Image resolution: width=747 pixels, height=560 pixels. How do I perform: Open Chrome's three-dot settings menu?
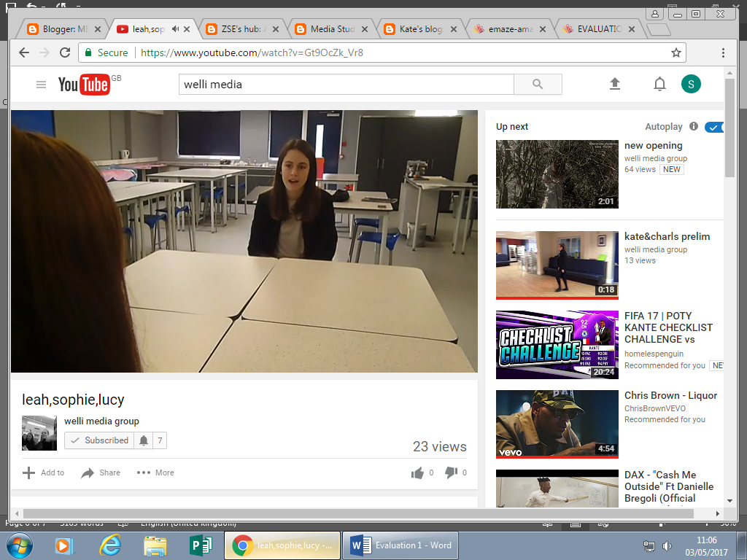pos(723,52)
